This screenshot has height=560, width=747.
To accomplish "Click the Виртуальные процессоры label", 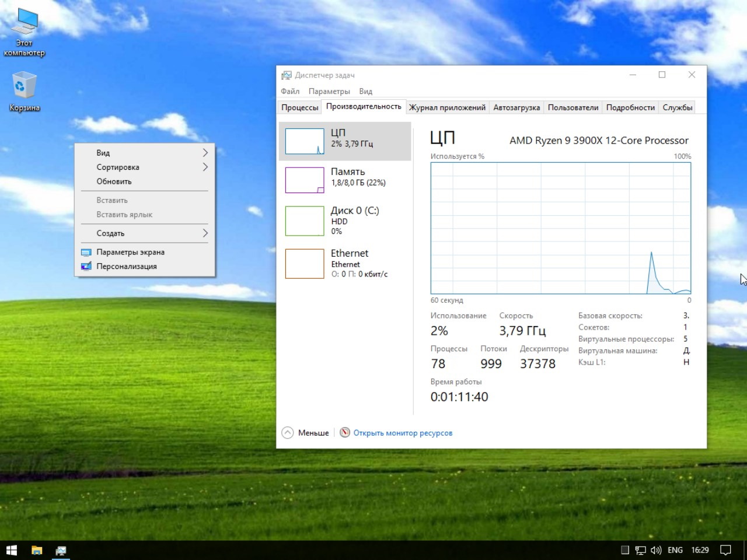I will 626,339.
